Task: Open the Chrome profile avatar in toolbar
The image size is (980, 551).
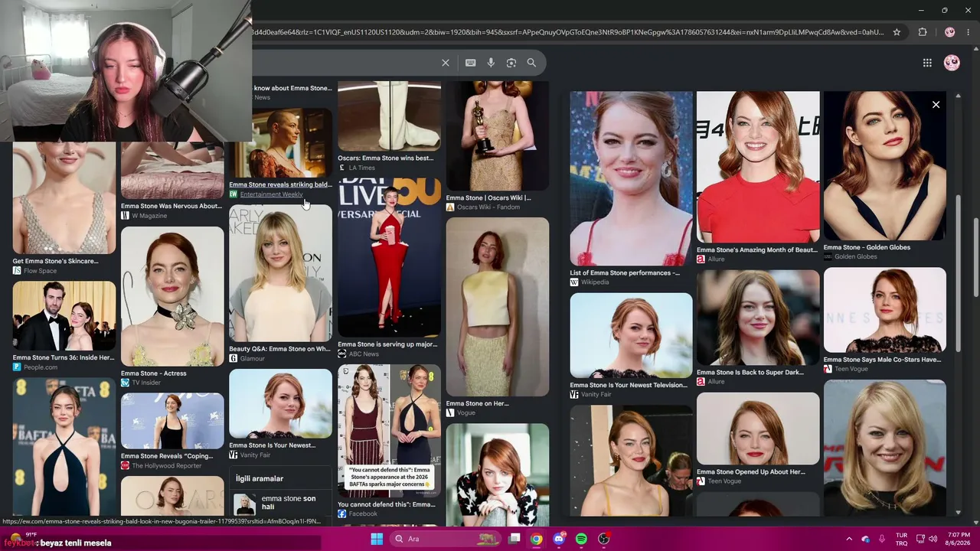Action: click(950, 32)
